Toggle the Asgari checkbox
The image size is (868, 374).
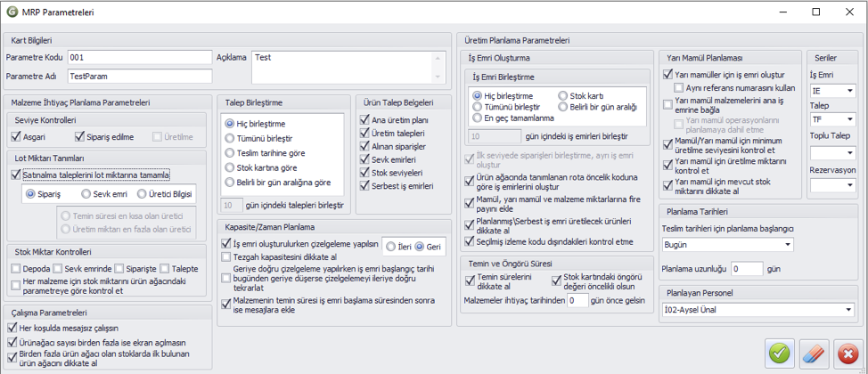click(x=15, y=136)
